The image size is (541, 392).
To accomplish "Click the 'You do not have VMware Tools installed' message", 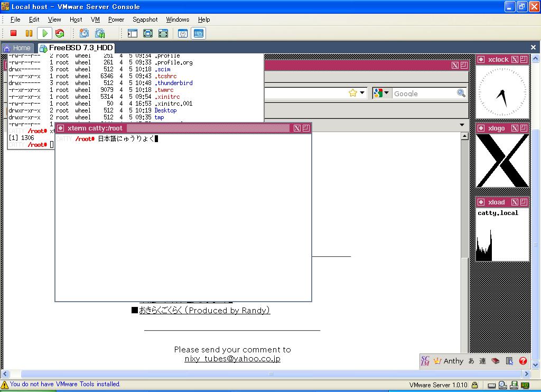I will [65, 384].
